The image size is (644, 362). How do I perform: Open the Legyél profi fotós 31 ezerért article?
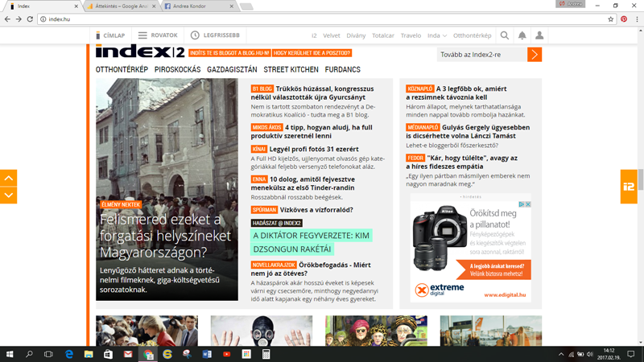pos(314,149)
